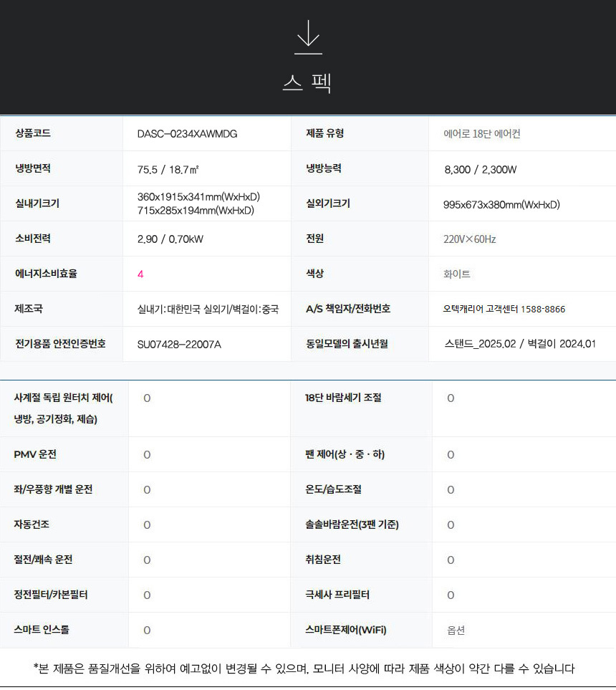This screenshot has height=690, width=616.
Task: Click the 전원 value 220V×60Hz
Action: coord(469,239)
